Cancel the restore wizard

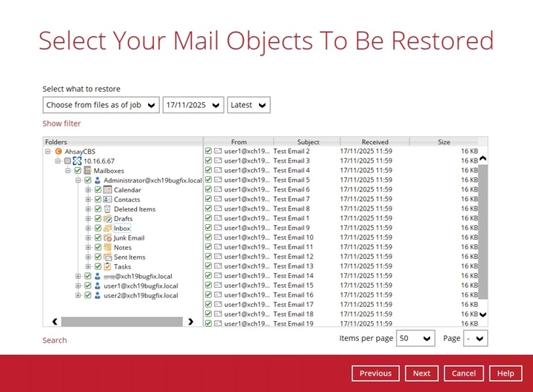(463, 374)
